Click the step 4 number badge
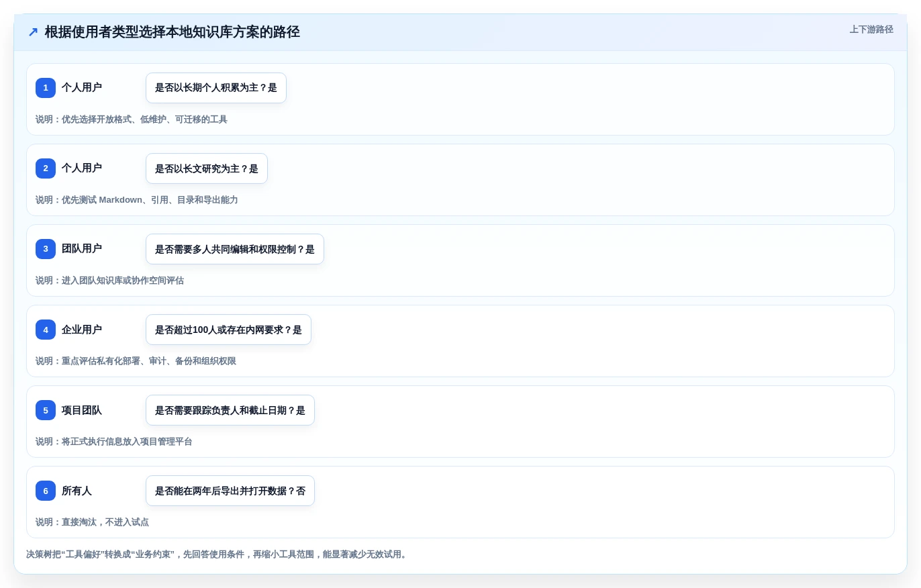 (x=46, y=330)
